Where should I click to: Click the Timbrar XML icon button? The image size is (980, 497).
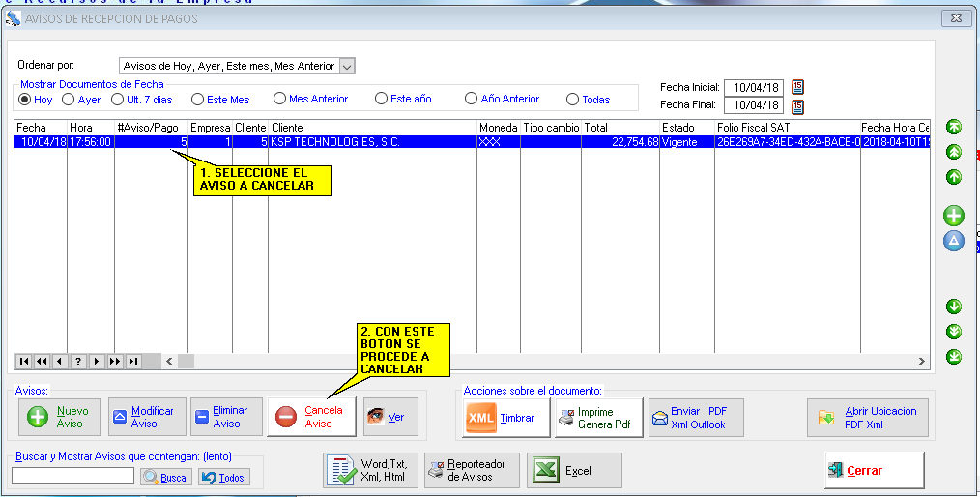pos(503,418)
